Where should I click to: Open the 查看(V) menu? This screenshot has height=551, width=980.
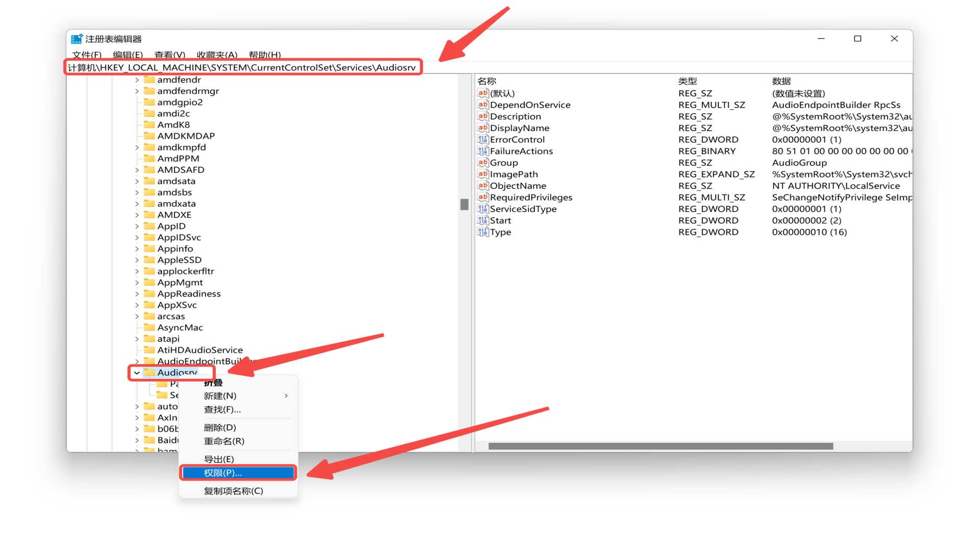click(169, 55)
